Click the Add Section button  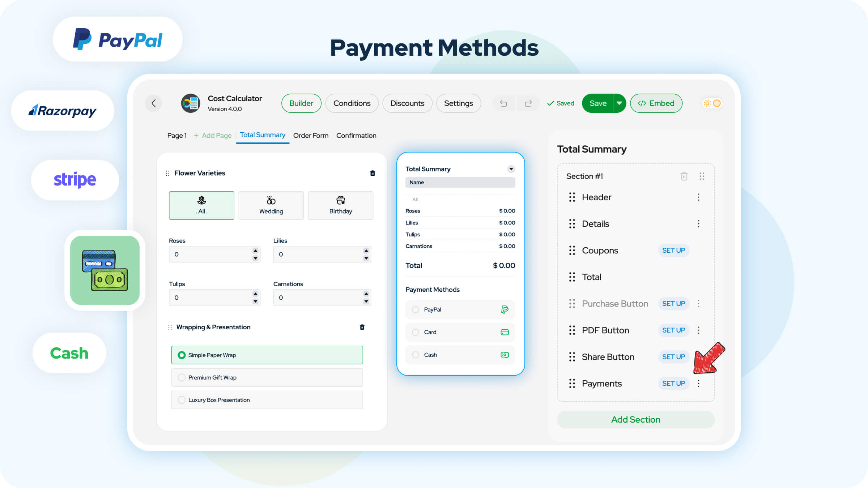coord(636,420)
